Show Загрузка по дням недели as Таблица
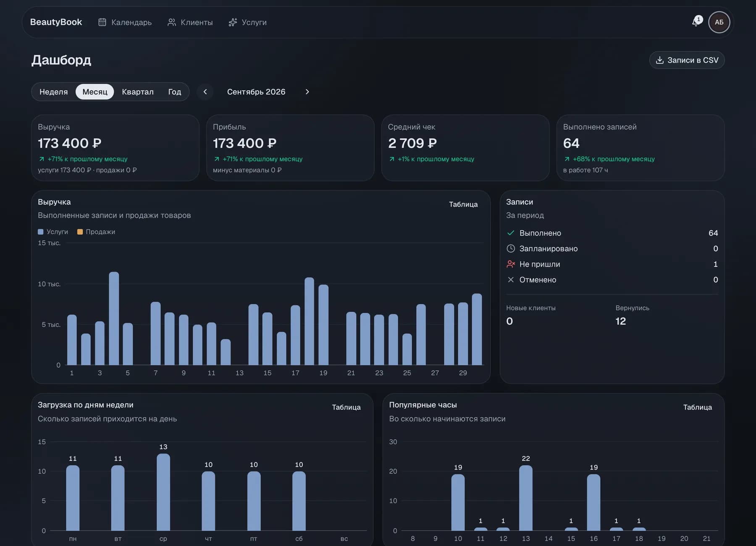 [x=346, y=407]
